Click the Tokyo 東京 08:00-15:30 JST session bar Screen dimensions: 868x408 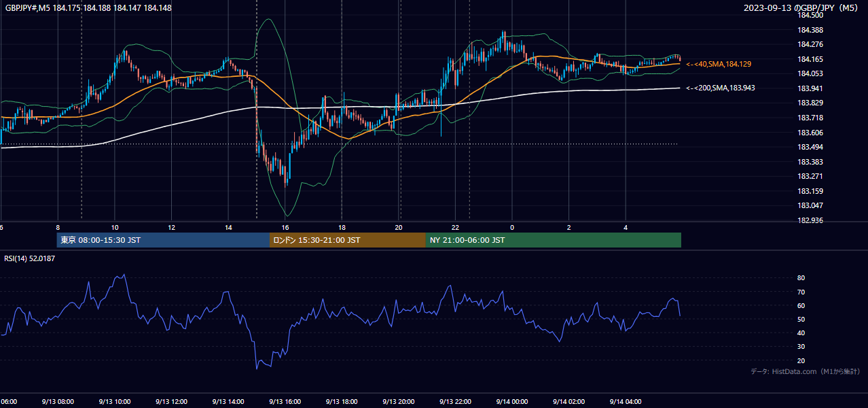(163, 240)
